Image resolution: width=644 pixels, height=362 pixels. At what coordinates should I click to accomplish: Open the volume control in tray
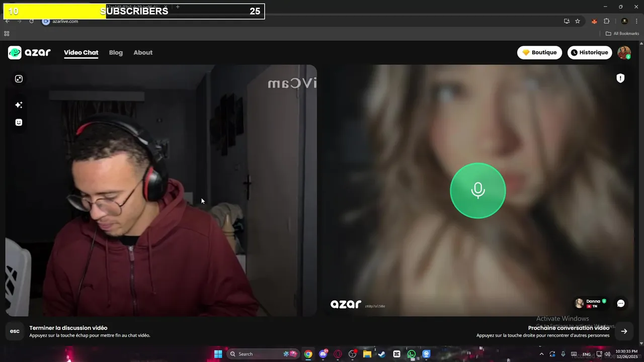click(607, 354)
